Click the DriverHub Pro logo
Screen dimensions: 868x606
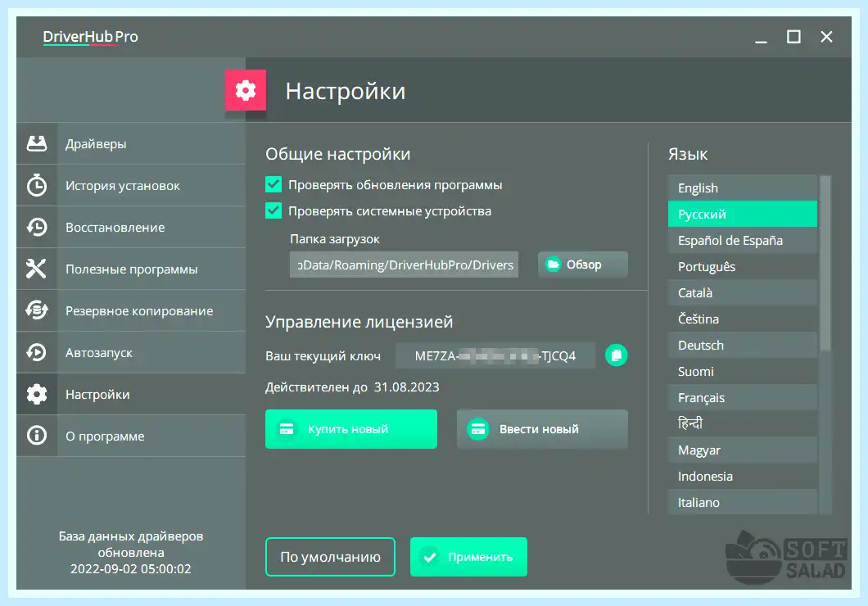tap(90, 37)
